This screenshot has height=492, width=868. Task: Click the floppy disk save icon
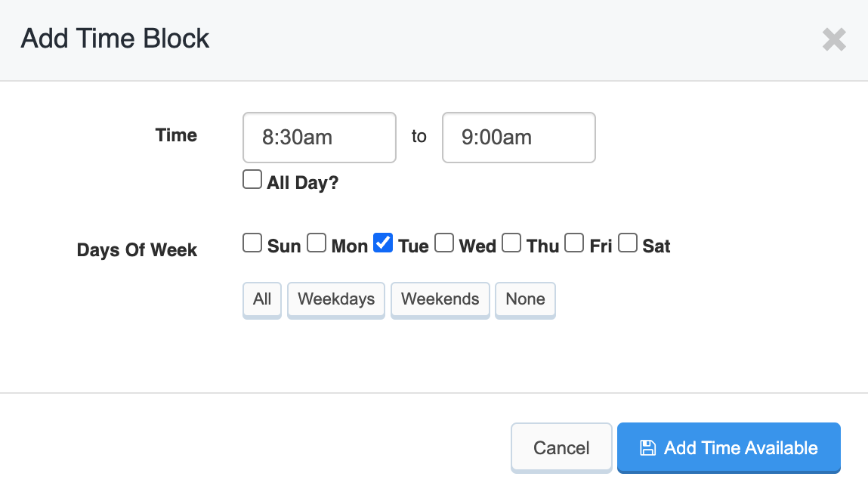pos(647,447)
